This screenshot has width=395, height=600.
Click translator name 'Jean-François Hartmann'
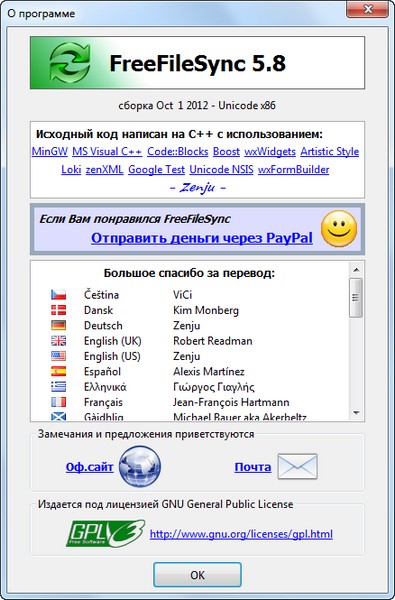(231, 402)
